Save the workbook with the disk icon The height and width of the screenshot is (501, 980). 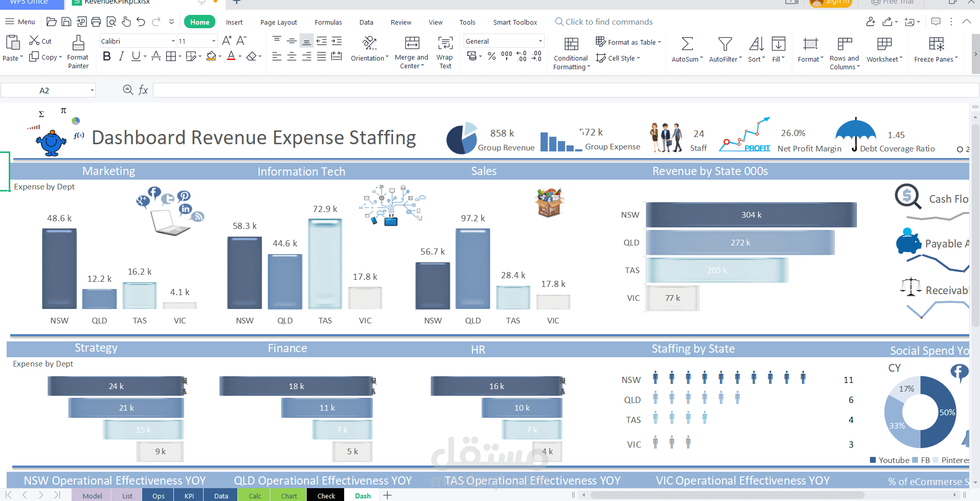point(66,22)
